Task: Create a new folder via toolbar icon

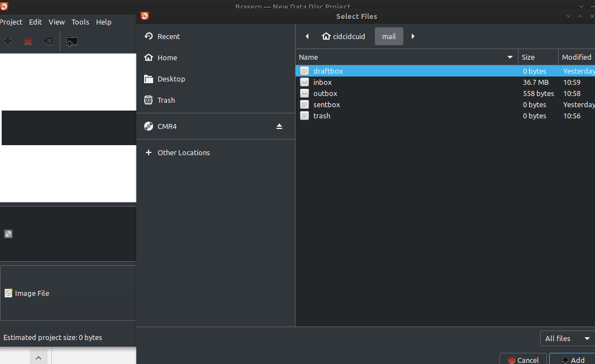Action: 72,41
